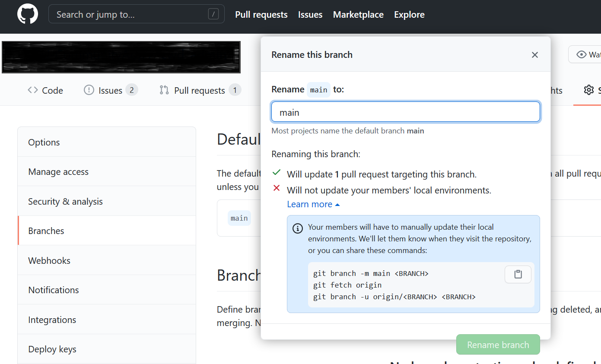Click the code brackets icon on the Code tab
The width and height of the screenshot is (601, 364).
click(32, 90)
